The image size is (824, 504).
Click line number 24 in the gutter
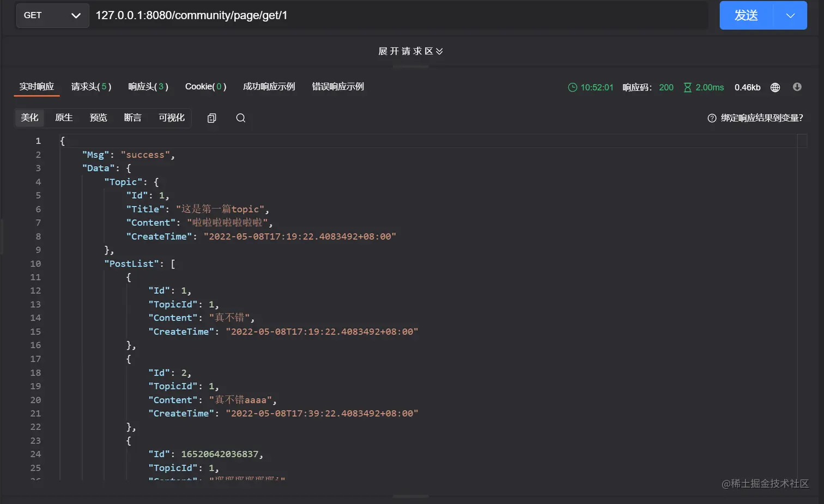pos(35,454)
